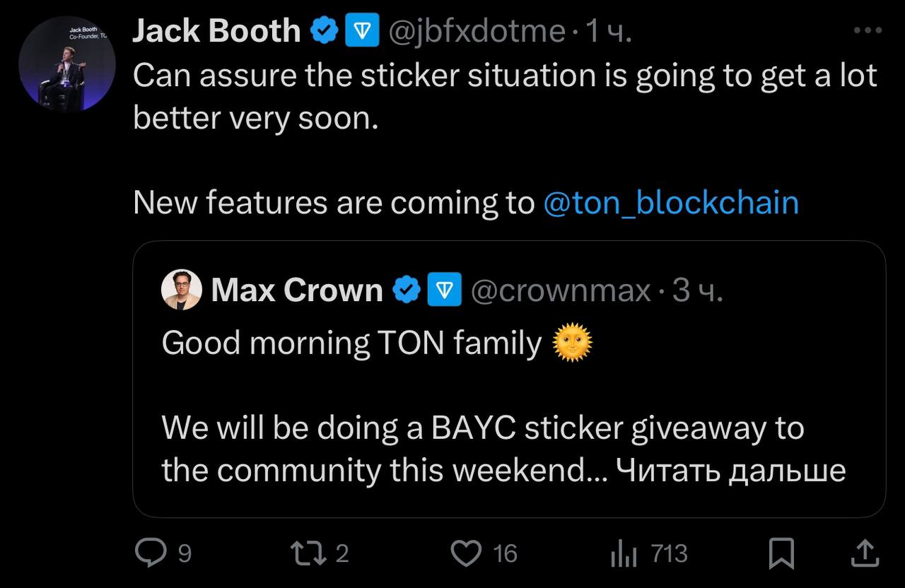
Task: Click Max Crown's TON affiliate badge
Action: tap(444, 290)
